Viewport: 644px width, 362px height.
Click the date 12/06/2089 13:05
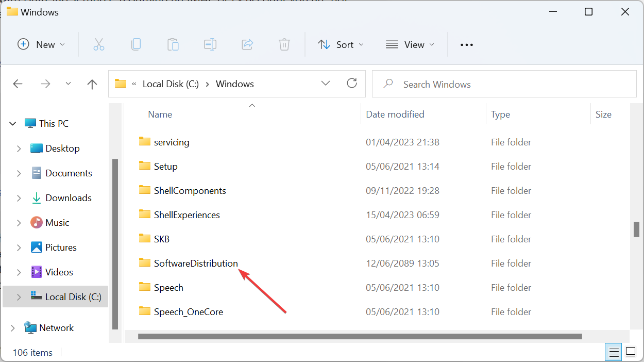pyautogui.click(x=402, y=264)
